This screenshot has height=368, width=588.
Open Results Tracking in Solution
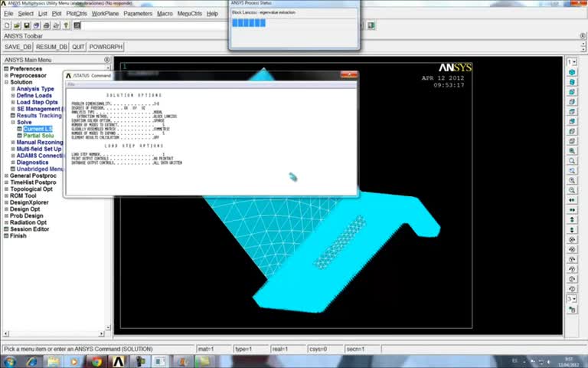pos(39,116)
